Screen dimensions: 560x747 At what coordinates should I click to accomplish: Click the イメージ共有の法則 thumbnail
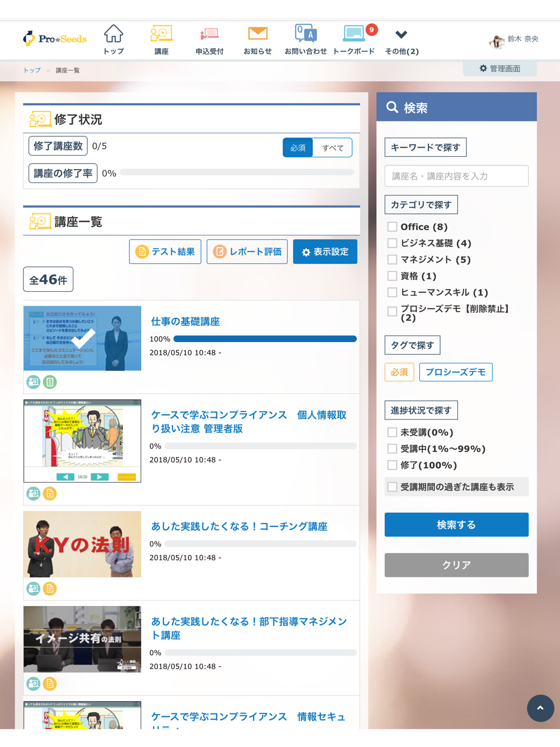click(82, 639)
